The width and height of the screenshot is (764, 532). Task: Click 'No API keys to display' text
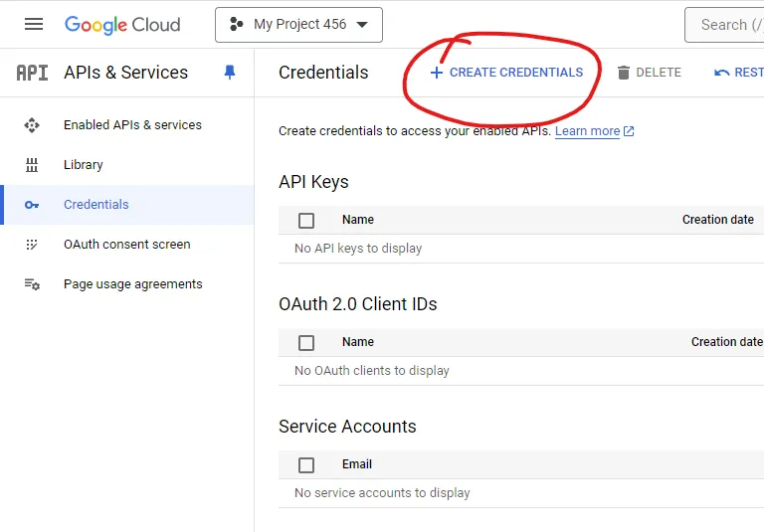[x=358, y=249]
